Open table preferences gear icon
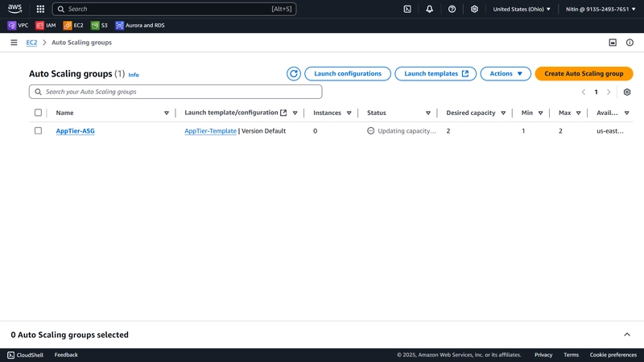644x362 pixels. pos(627,92)
